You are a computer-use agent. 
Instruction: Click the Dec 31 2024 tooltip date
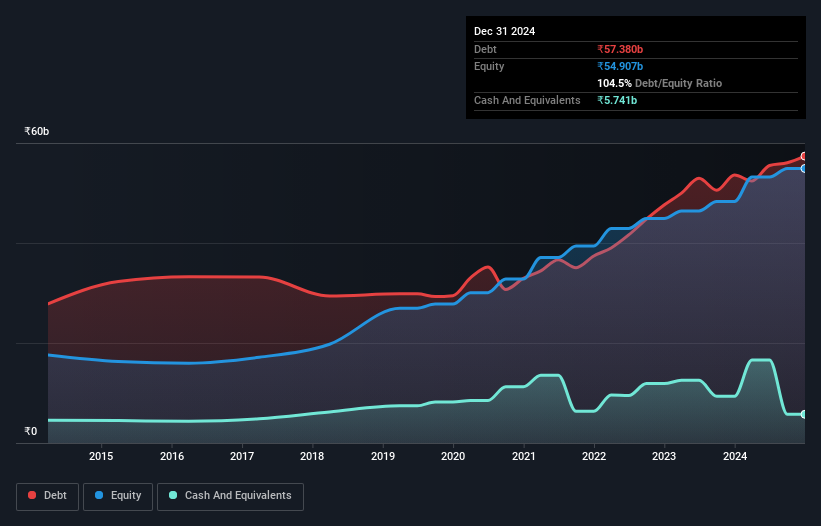click(504, 31)
